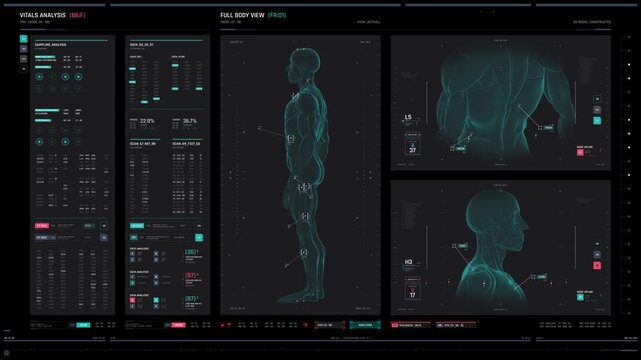
Task: Select the pink [87] analysis value
Action: tap(191, 275)
